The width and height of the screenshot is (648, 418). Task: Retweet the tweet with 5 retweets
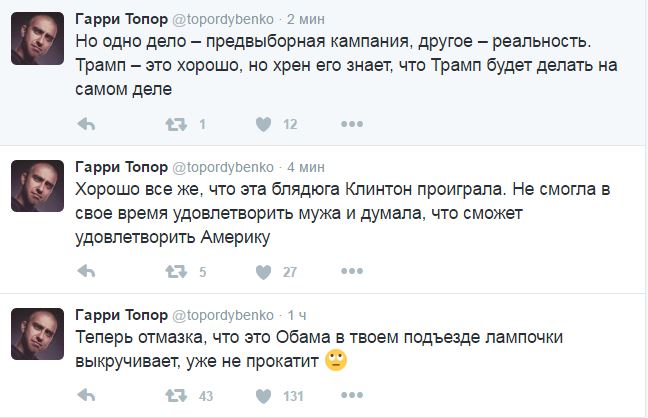175,271
